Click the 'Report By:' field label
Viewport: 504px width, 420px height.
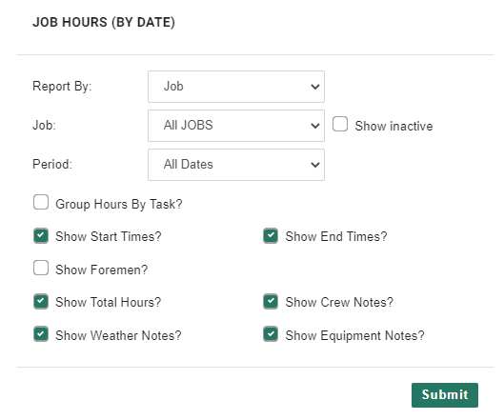[62, 87]
